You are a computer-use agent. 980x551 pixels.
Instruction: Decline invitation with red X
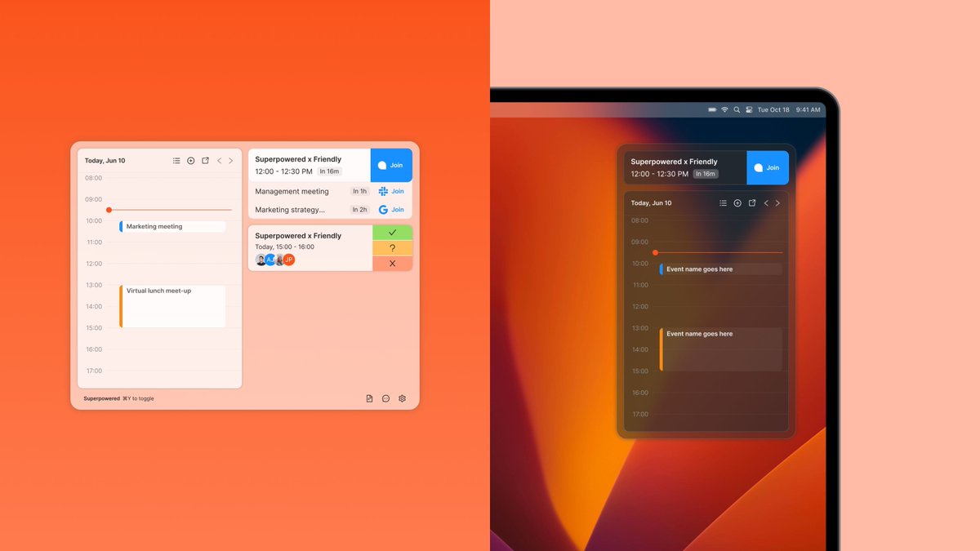pyautogui.click(x=393, y=263)
